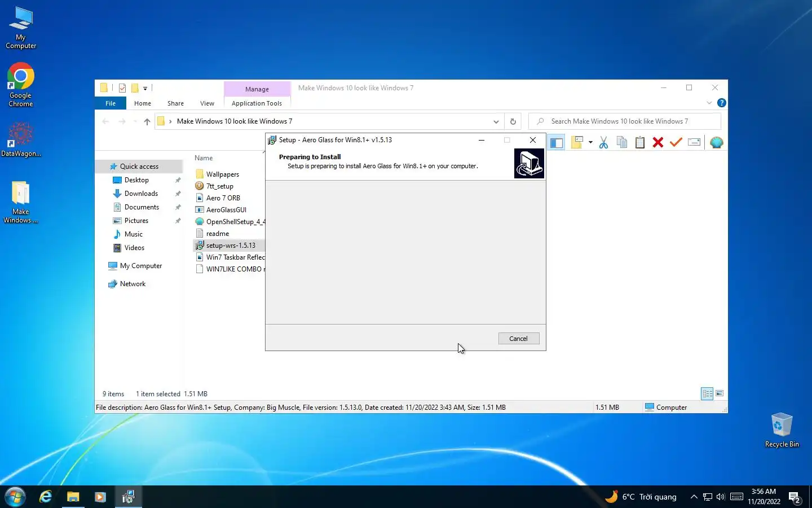
Task: Select My Computer in navigation pane
Action: pos(140,266)
